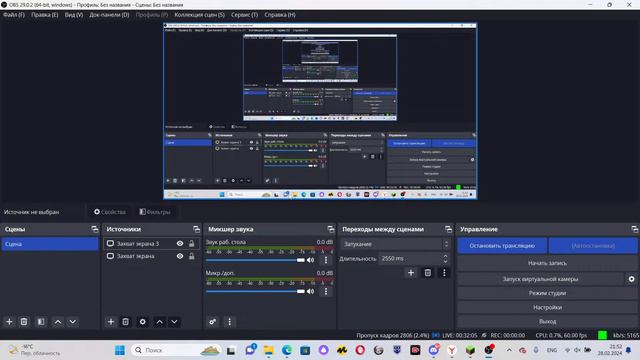Open Файл menu
This screenshot has height=360, width=640.
click(14, 15)
